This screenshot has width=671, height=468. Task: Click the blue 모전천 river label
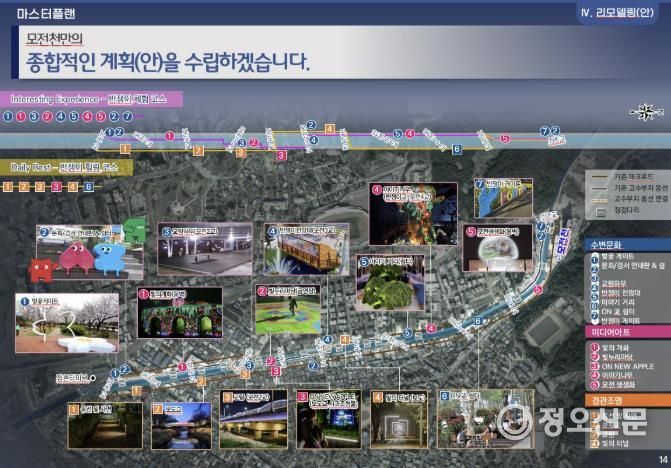click(x=564, y=245)
